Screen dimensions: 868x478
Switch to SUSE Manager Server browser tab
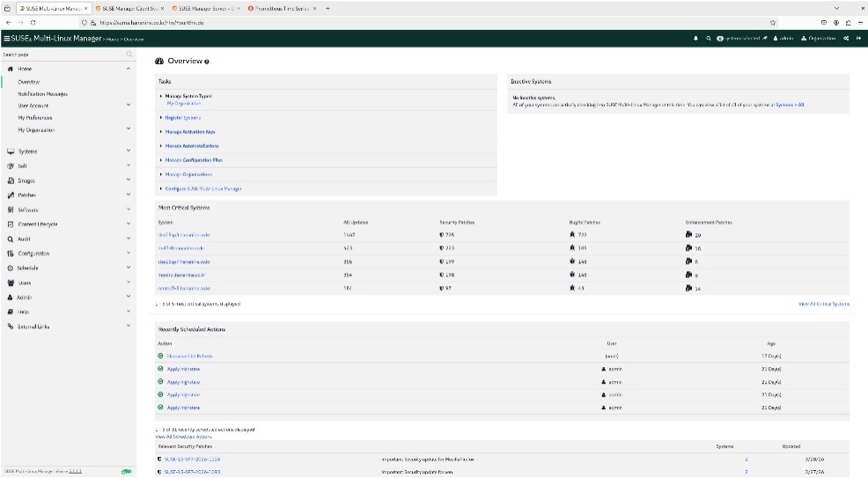coord(206,8)
